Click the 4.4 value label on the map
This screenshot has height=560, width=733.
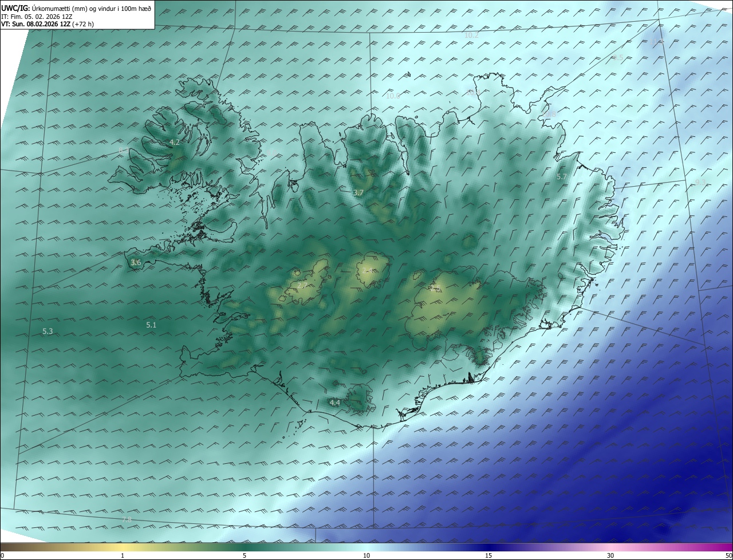click(335, 403)
